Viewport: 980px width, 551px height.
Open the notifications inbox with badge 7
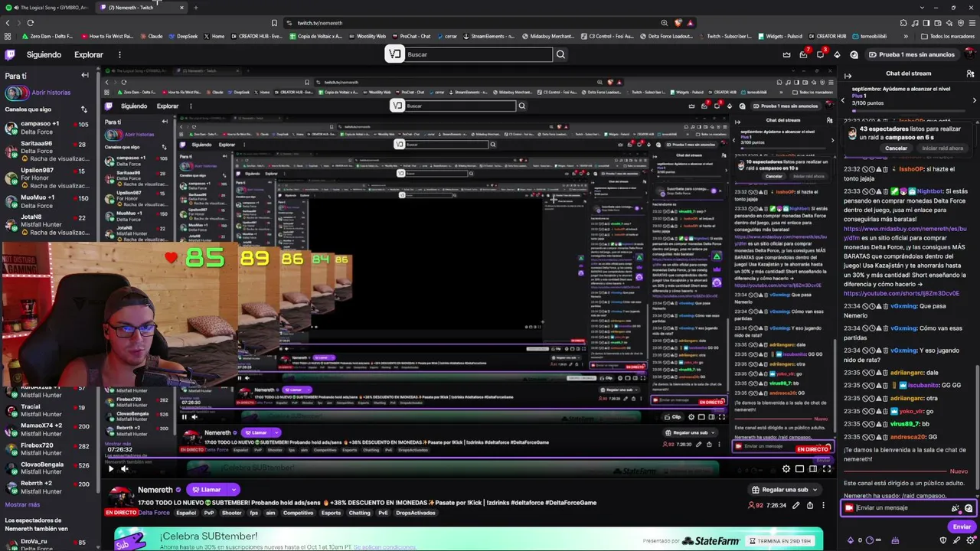point(803,54)
